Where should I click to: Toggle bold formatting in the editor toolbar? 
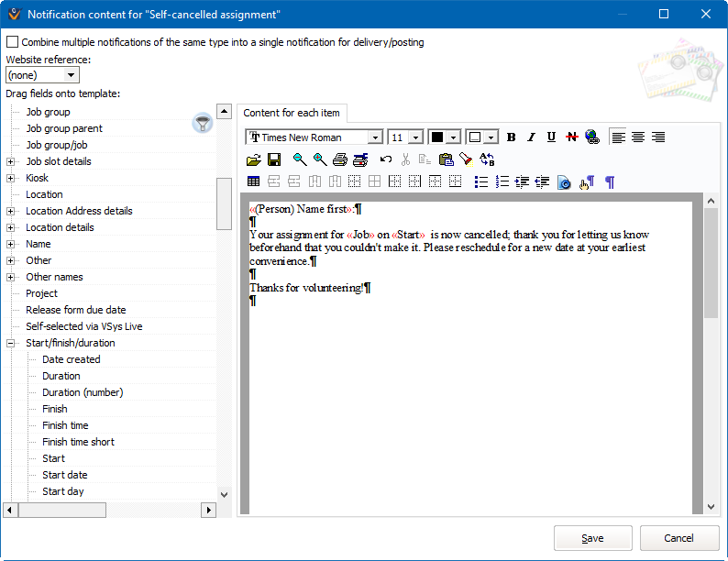[511, 137]
